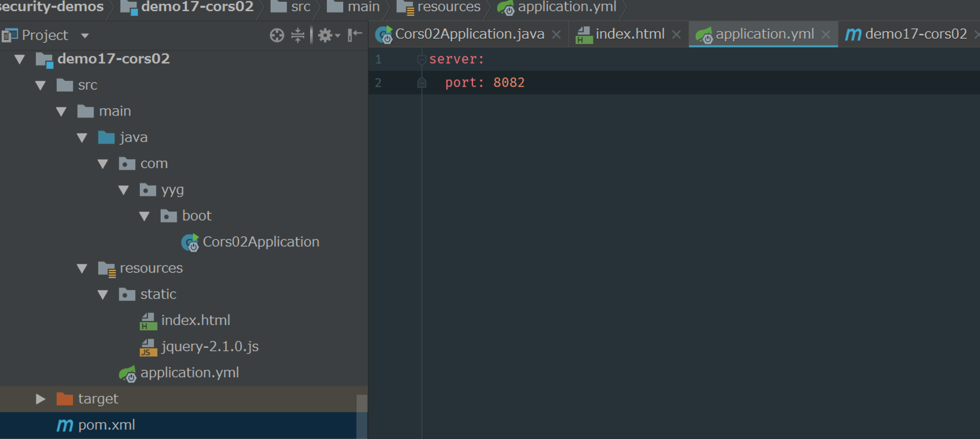Collapse the src folder arrow

click(x=40, y=85)
